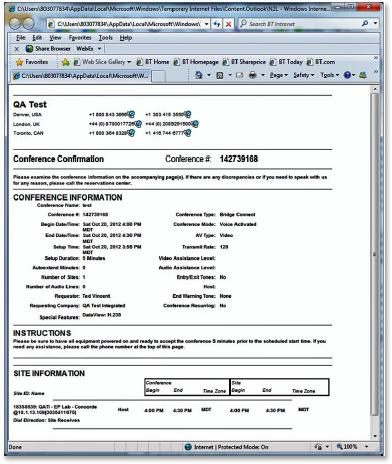Screen dimensions: 392x464
Task: Open the Tools menu in menu bar
Action: click(105, 38)
